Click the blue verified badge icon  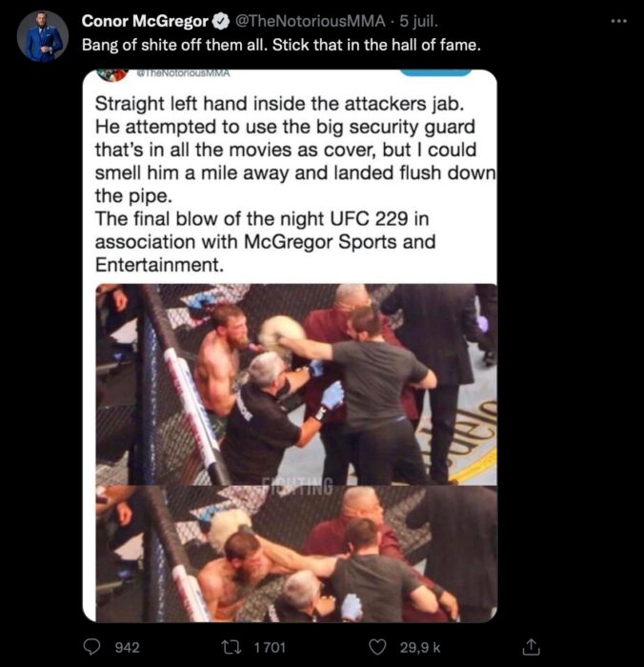pyautogui.click(x=221, y=21)
